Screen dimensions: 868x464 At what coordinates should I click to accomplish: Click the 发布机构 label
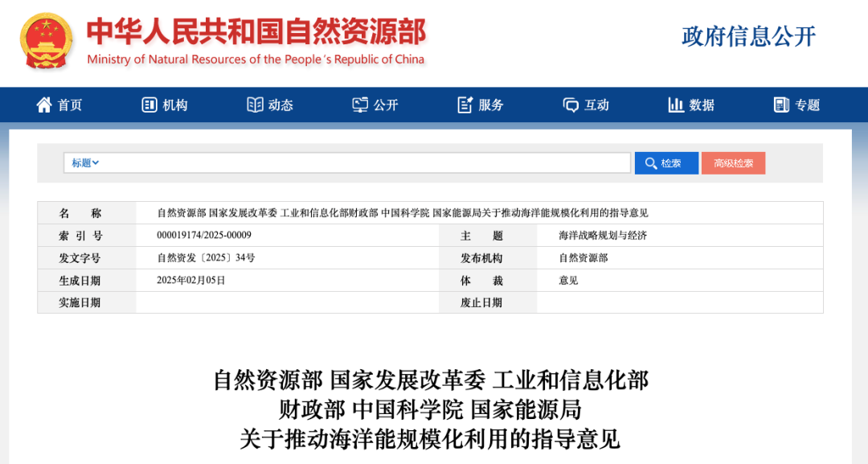pos(481,258)
